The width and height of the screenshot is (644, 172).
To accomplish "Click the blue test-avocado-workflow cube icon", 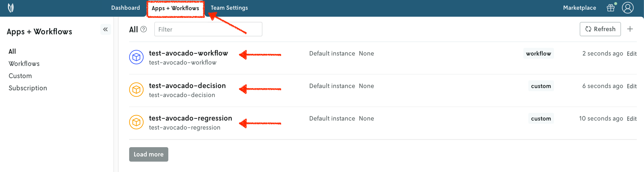I will click(136, 57).
